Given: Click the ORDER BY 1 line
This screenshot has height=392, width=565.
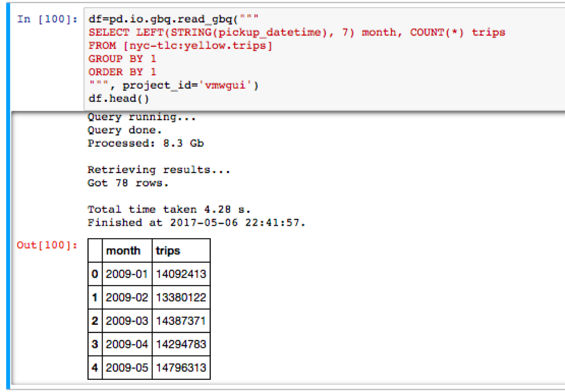Looking at the screenshot, I should (x=122, y=72).
